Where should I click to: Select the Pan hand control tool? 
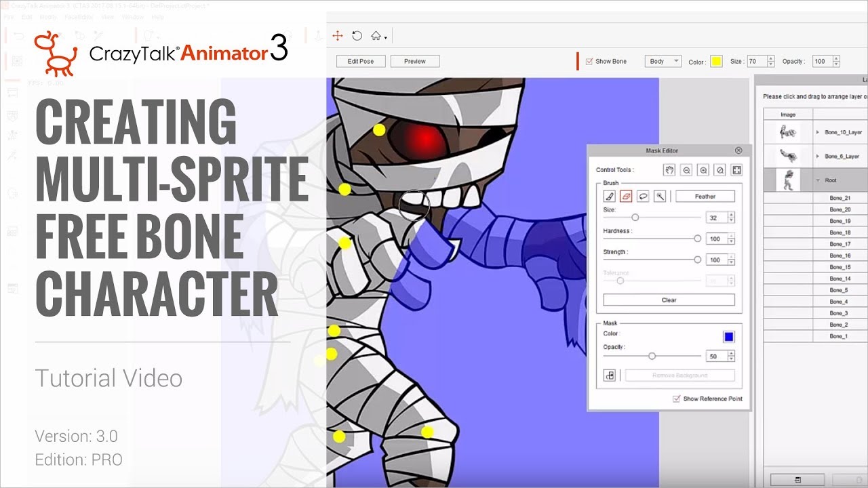[669, 170]
